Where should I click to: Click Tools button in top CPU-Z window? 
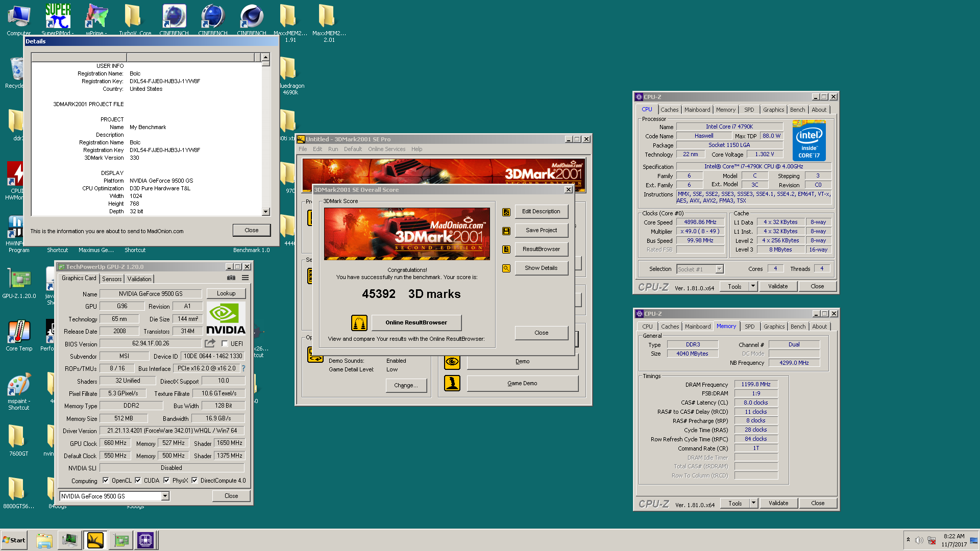coord(734,287)
